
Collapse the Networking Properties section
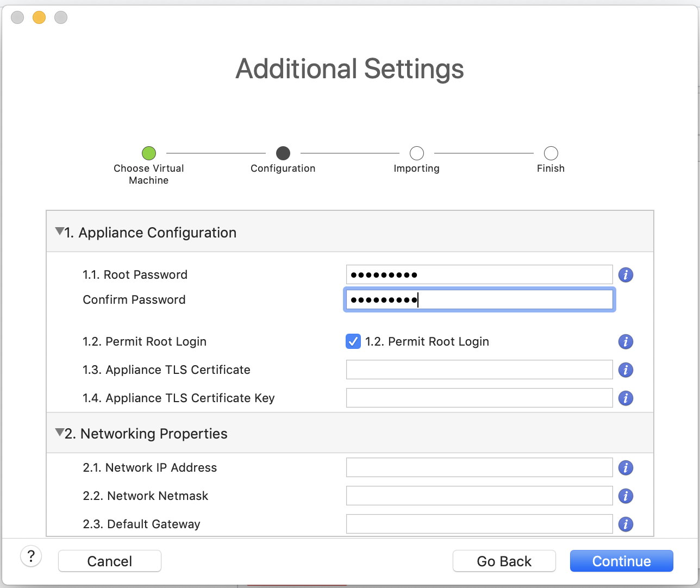[59, 433]
